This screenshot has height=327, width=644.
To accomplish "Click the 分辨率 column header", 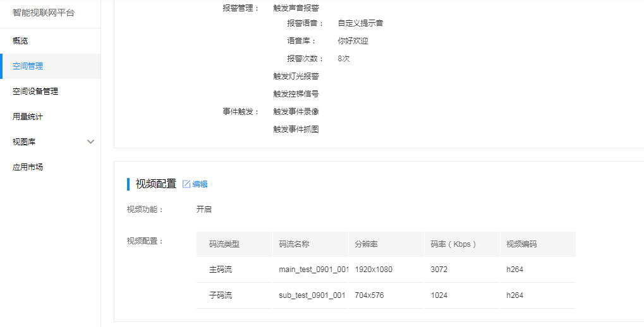I will (367, 244).
